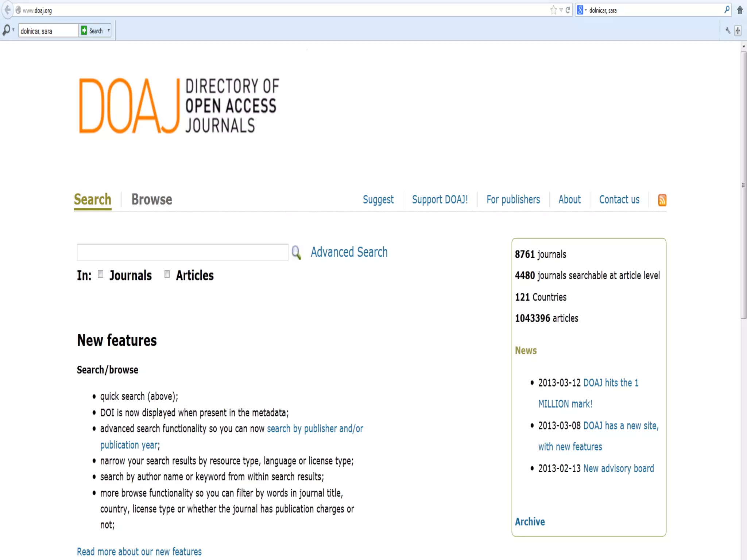The width and height of the screenshot is (747, 560).
Task: Click the globe site identity icon
Action: point(18,10)
